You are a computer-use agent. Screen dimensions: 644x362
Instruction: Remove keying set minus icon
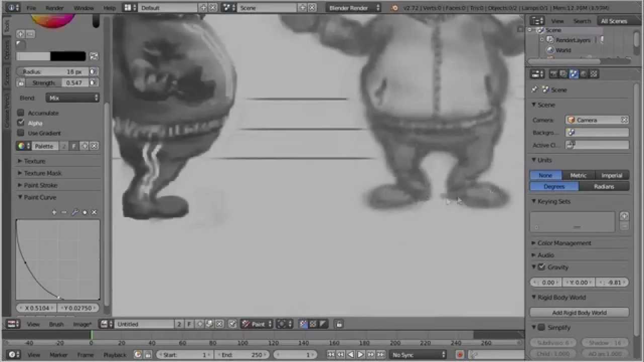(624, 227)
